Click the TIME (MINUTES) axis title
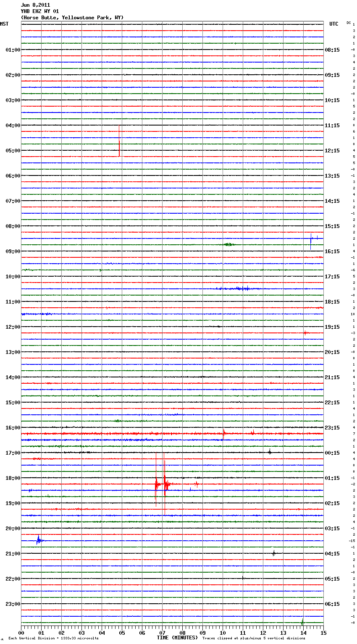357x644 pixels. (x=177, y=638)
